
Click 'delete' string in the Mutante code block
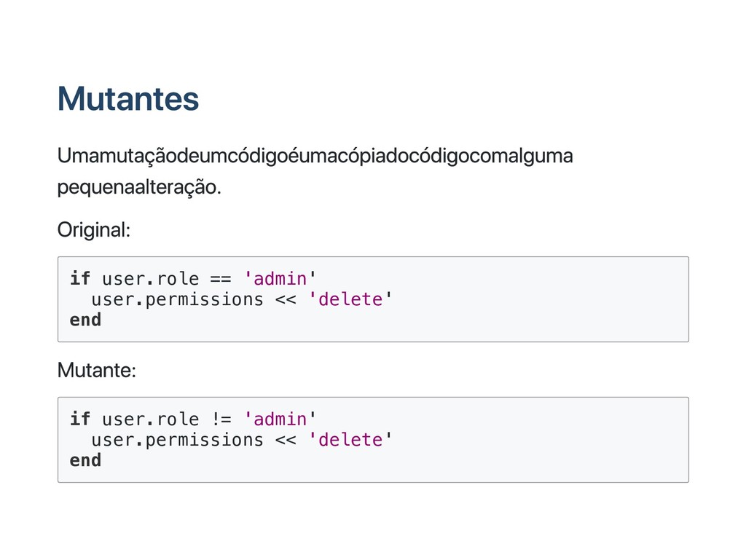pos(350,440)
